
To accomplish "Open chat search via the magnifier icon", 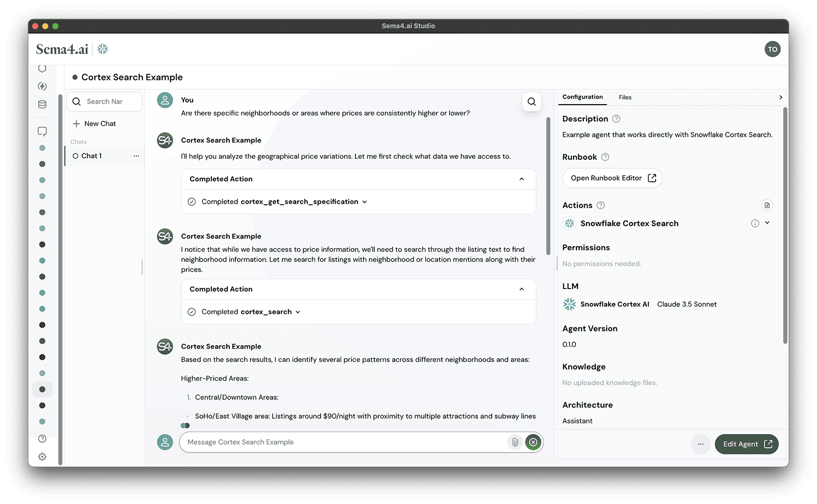I will (x=531, y=102).
